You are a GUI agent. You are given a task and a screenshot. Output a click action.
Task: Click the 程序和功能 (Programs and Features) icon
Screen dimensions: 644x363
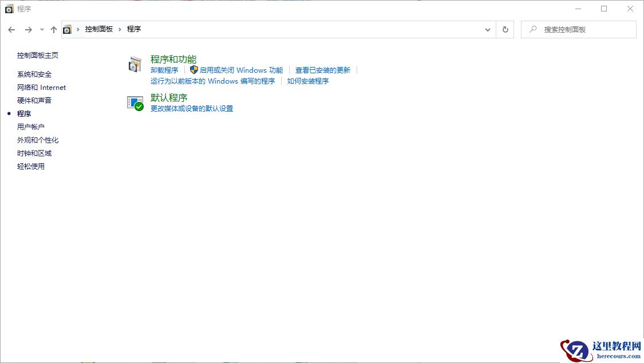(x=135, y=64)
